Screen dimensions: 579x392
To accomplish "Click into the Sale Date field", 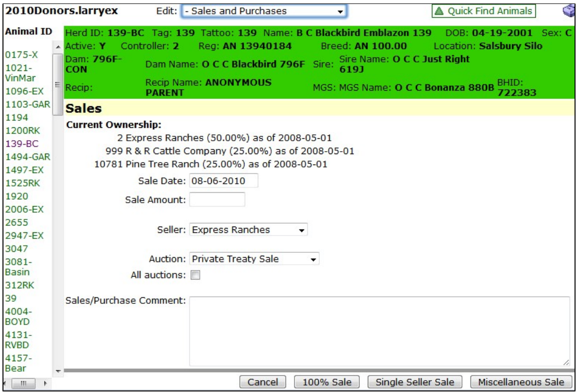I will coord(224,181).
